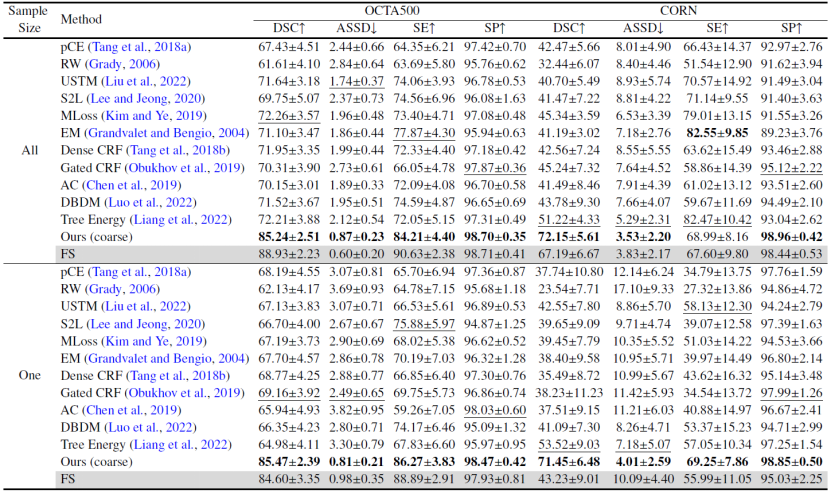Click the FS value 10.09±4.40

coord(643,479)
